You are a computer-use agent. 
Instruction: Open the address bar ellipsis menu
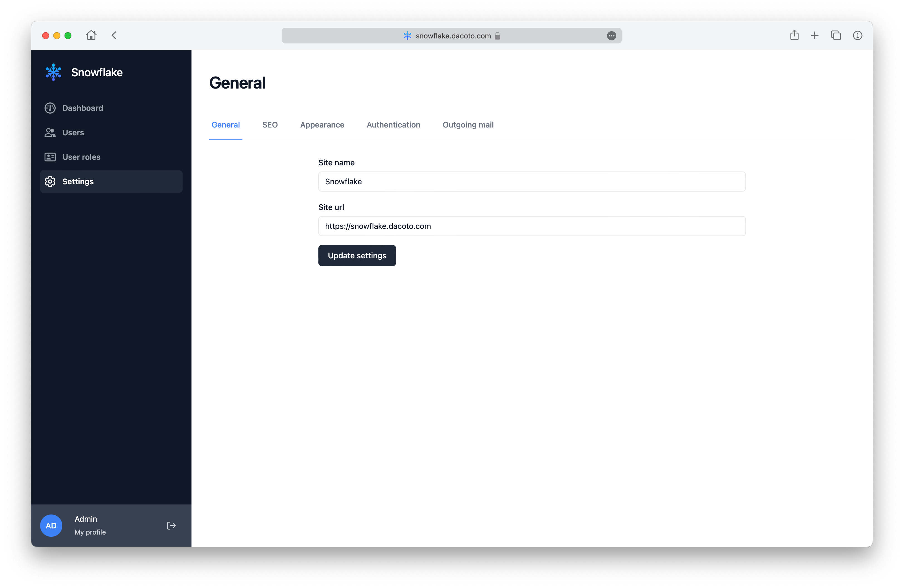click(611, 36)
